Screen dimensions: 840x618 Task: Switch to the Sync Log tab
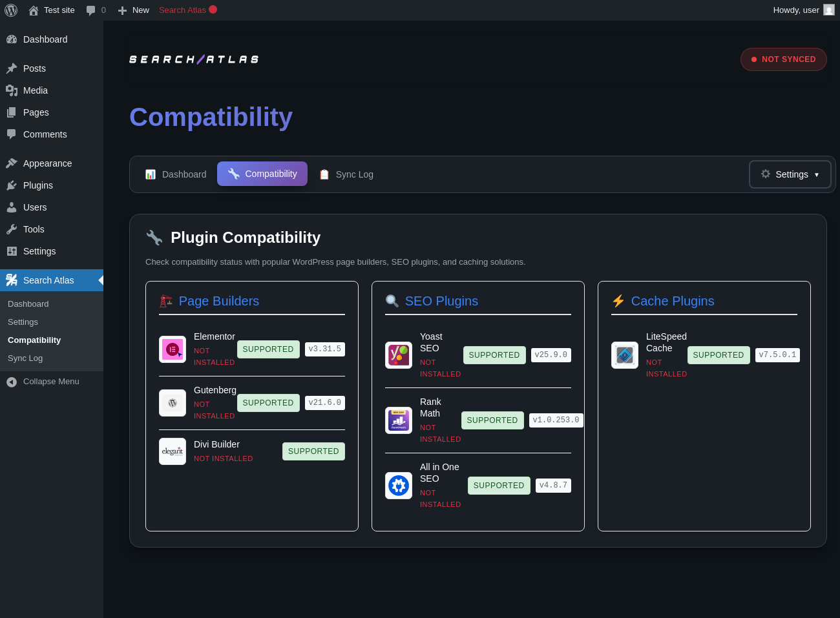click(x=346, y=174)
